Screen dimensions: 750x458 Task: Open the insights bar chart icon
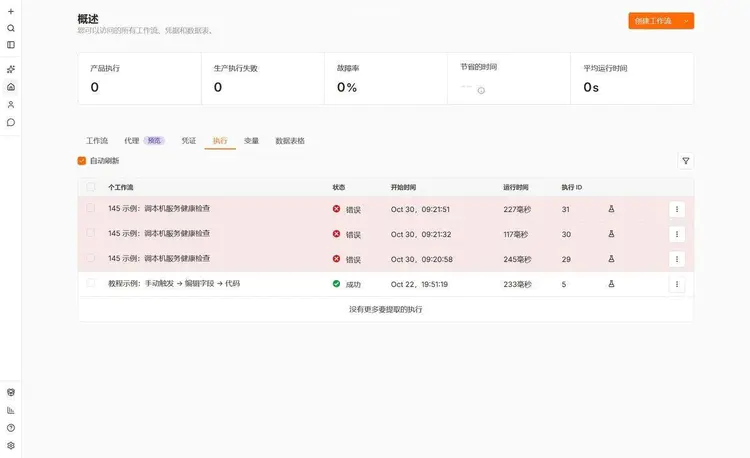coord(11,410)
